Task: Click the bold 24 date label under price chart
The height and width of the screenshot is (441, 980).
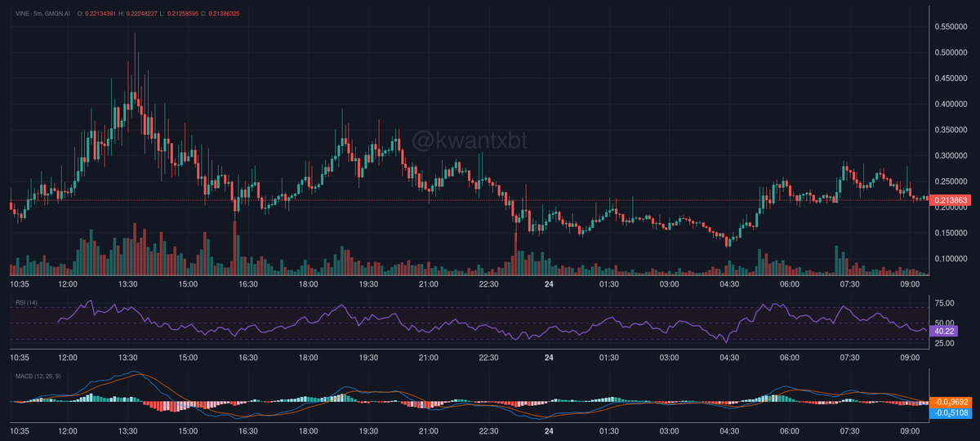Action: coord(549,284)
